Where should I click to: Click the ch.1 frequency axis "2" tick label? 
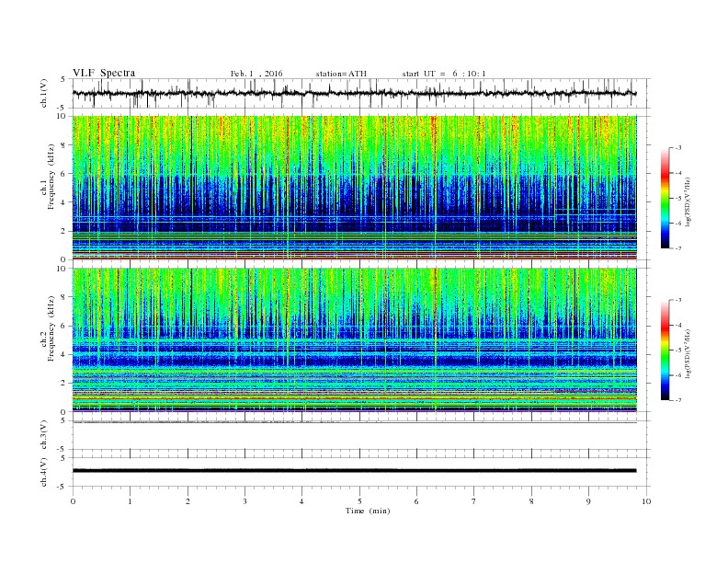(x=64, y=231)
